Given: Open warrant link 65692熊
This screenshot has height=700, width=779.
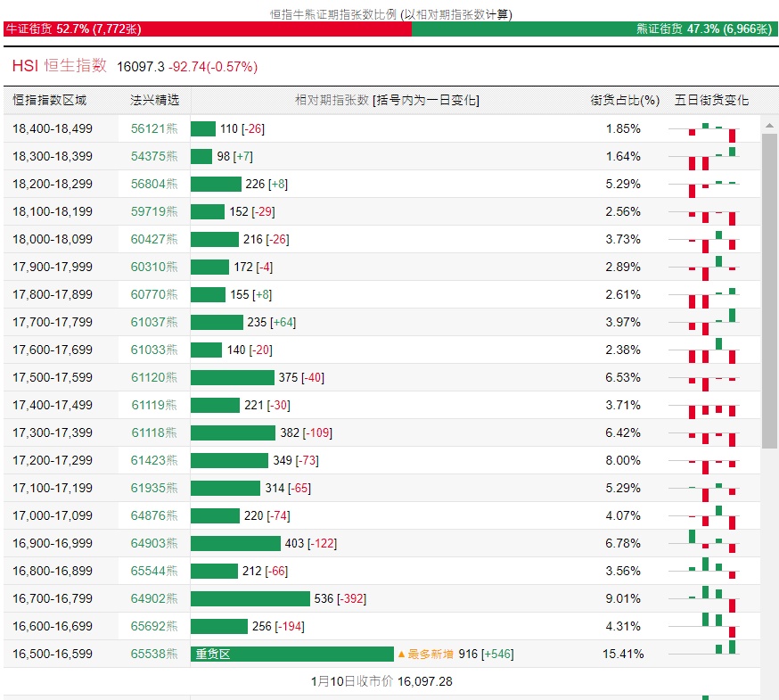Looking at the screenshot, I should point(154,626).
